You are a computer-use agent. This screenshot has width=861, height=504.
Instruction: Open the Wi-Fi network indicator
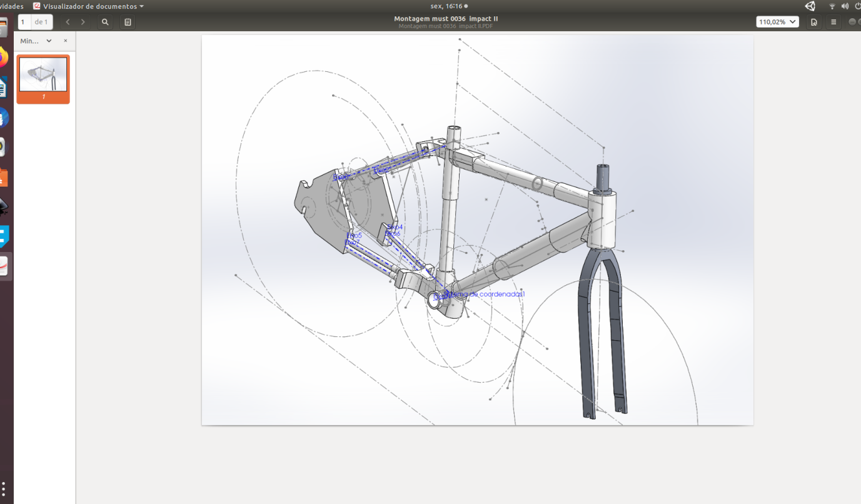[x=832, y=6]
